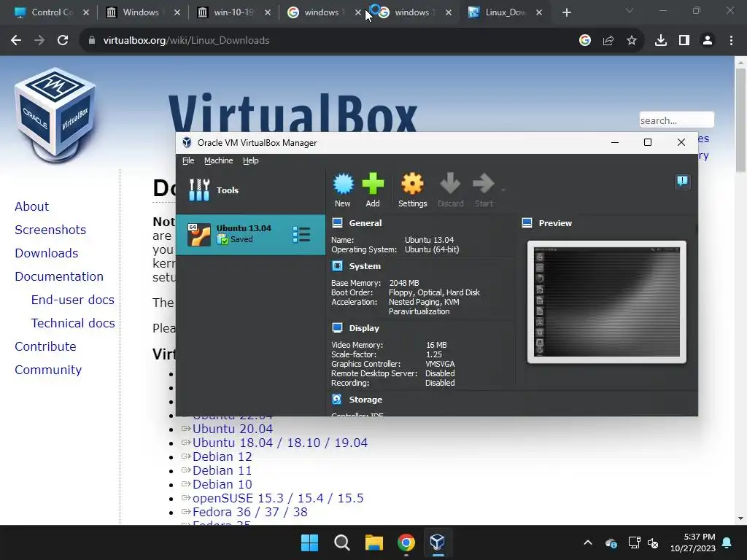Open the About link in website sidebar
Screen dimensions: 747x560
point(31,206)
